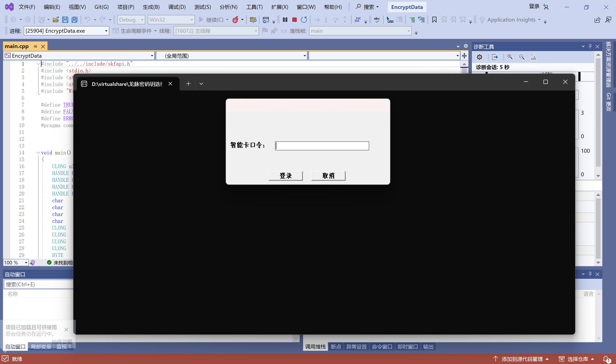Screen dimensions: 616x364
Task: Click the 登录 button in dialog
Action: (286, 176)
